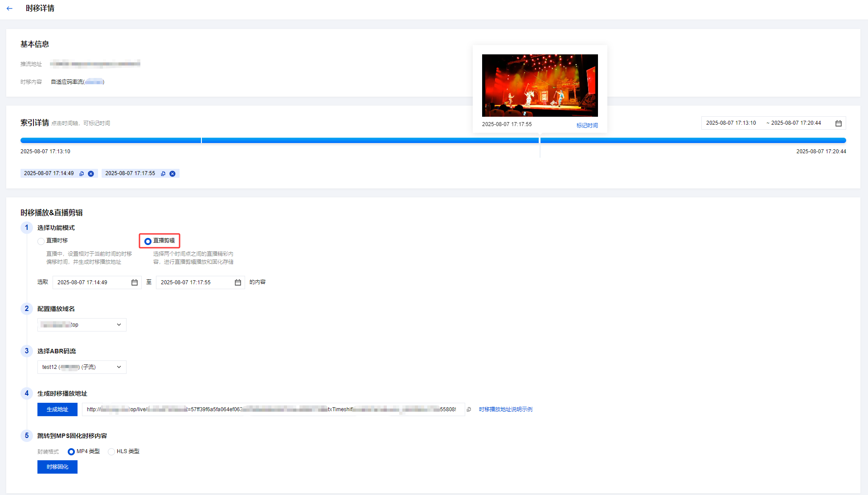Open calendar icon of clip end time
The width and height of the screenshot is (868, 495).
pos(237,282)
